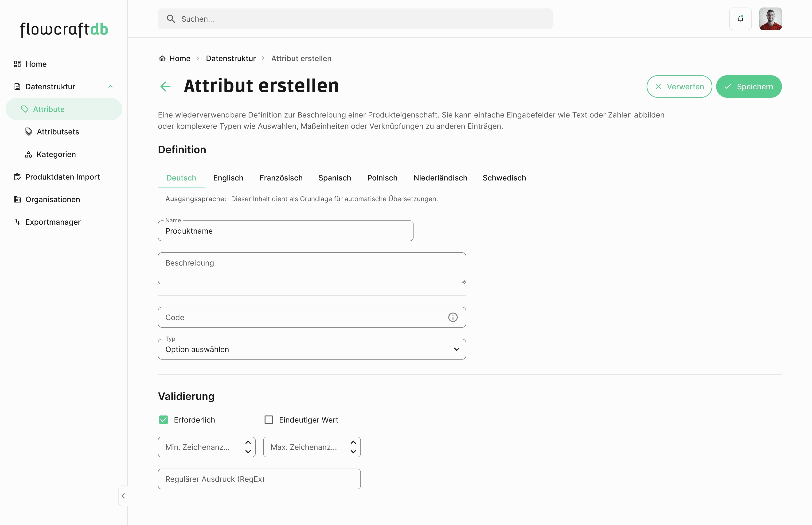Viewport: 812px width, 525px height.
Task: Enable the Eindeutiger Wert checkbox
Action: coord(269,420)
